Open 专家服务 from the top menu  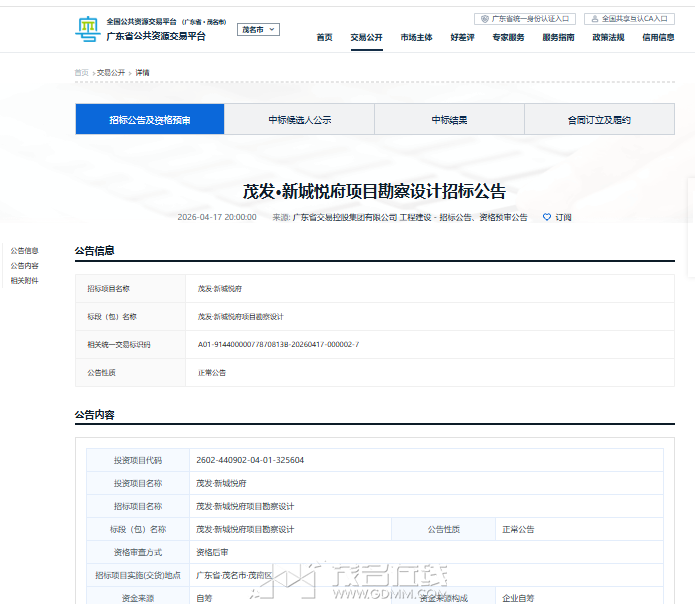pos(508,37)
